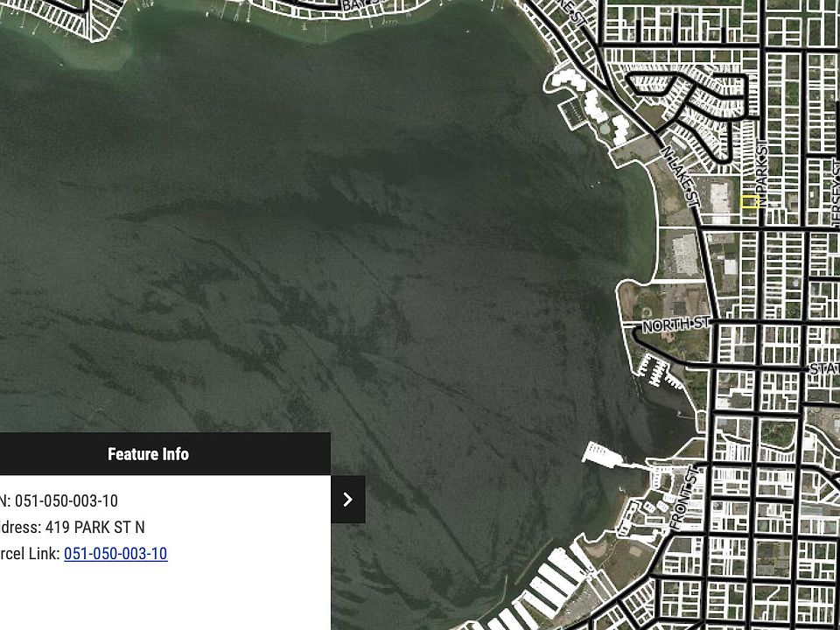Click the Feature Info panel header
The image size is (840, 630).
[x=149, y=454]
